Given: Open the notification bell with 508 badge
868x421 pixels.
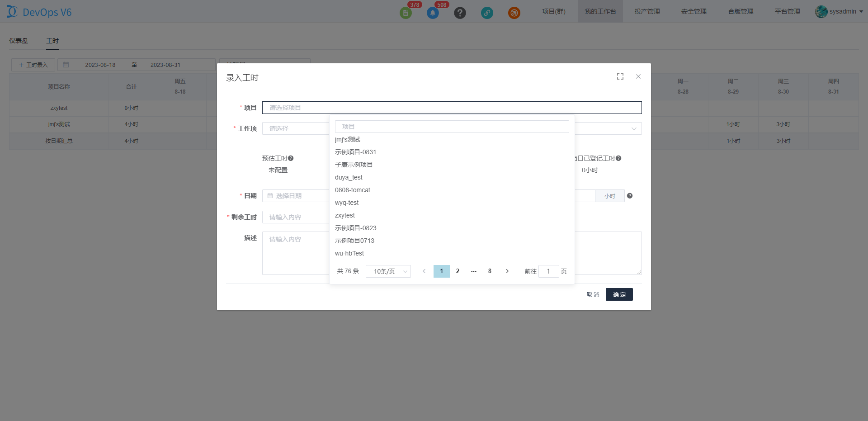Looking at the screenshot, I should tap(433, 13).
